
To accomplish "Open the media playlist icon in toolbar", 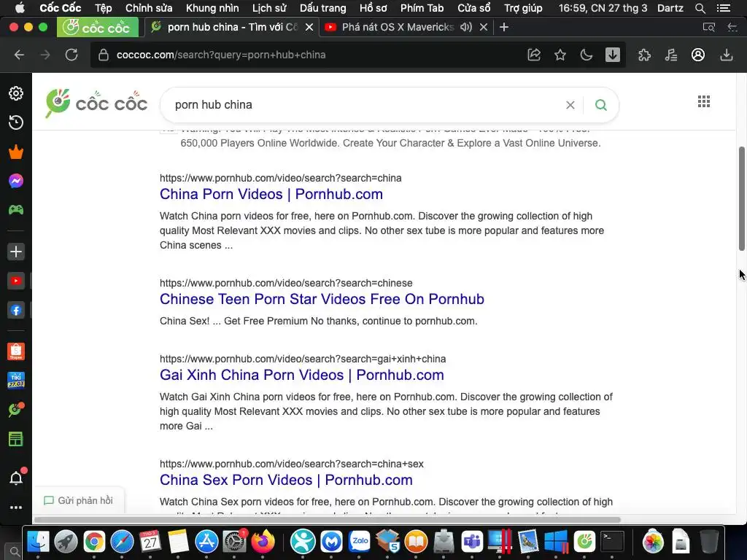I will click(x=671, y=55).
